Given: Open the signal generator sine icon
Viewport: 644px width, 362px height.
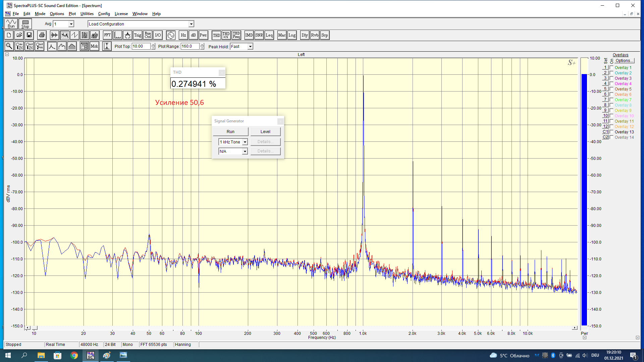Looking at the screenshot, I should pyautogui.click(x=171, y=35).
